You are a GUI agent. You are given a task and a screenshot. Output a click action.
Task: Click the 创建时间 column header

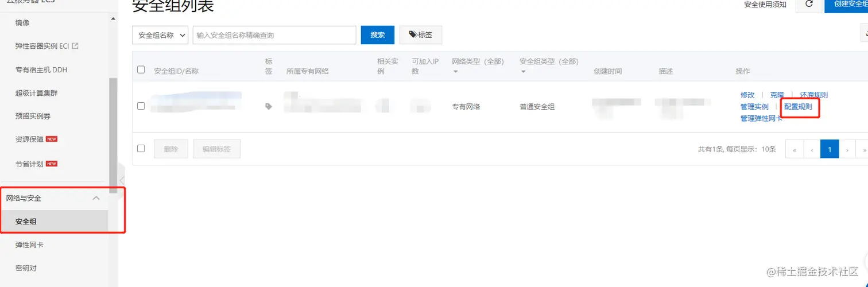coord(608,71)
